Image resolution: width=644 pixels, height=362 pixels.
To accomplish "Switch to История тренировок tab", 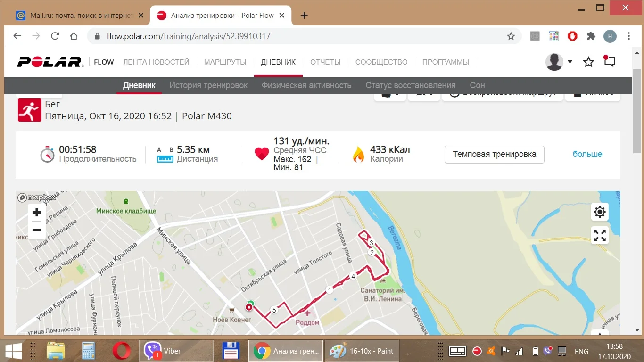I will tap(208, 85).
